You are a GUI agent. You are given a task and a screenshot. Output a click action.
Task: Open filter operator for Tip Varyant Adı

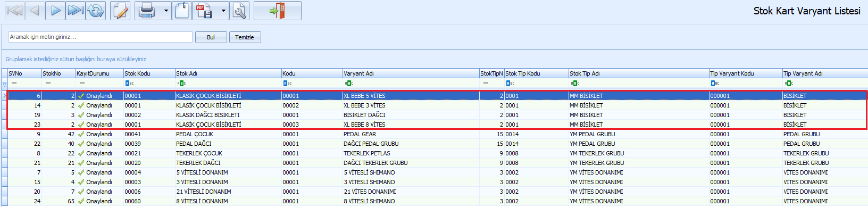coord(788,84)
